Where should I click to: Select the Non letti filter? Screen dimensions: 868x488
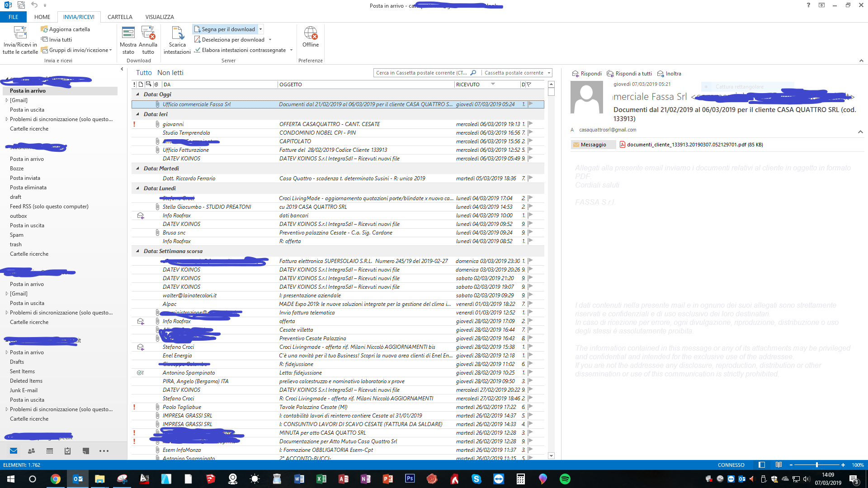[x=170, y=73]
